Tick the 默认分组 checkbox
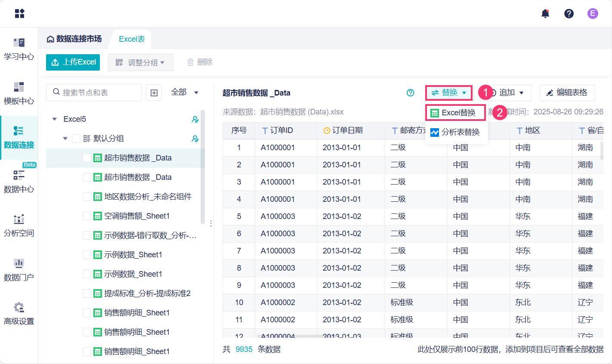 pyautogui.click(x=76, y=139)
